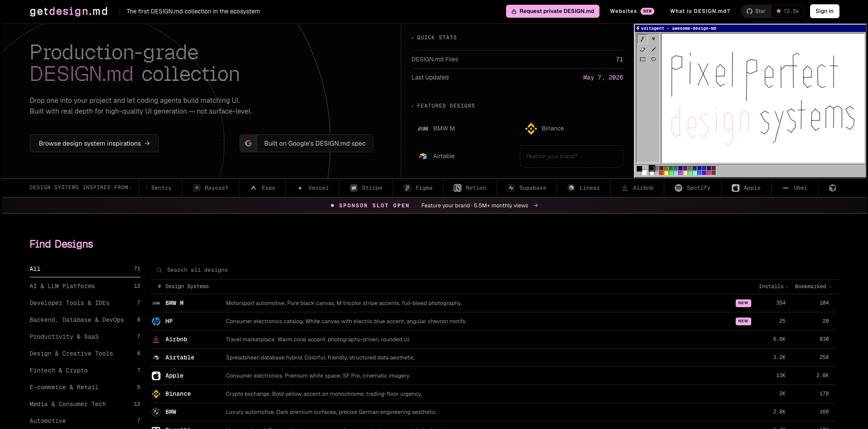Select the eraser tool in paint widget
The width and height of the screenshot is (868, 429).
click(x=642, y=49)
